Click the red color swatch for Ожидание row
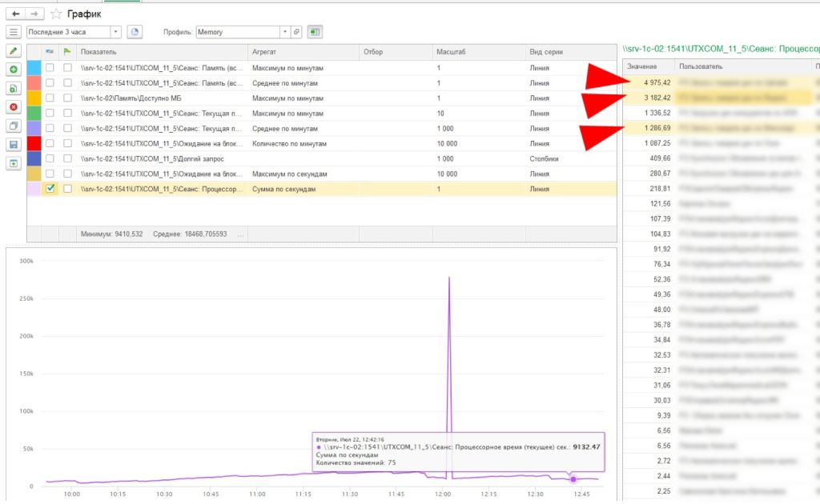The image size is (820, 504). [34, 143]
